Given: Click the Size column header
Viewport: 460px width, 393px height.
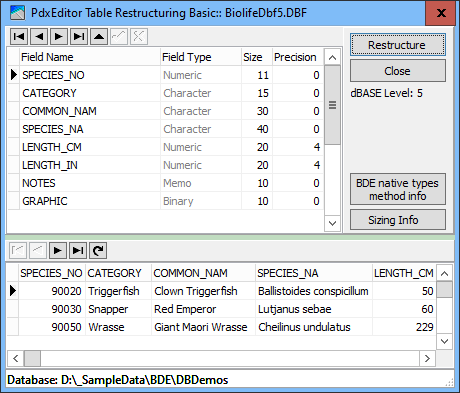Looking at the screenshot, I should pyautogui.click(x=257, y=57).
